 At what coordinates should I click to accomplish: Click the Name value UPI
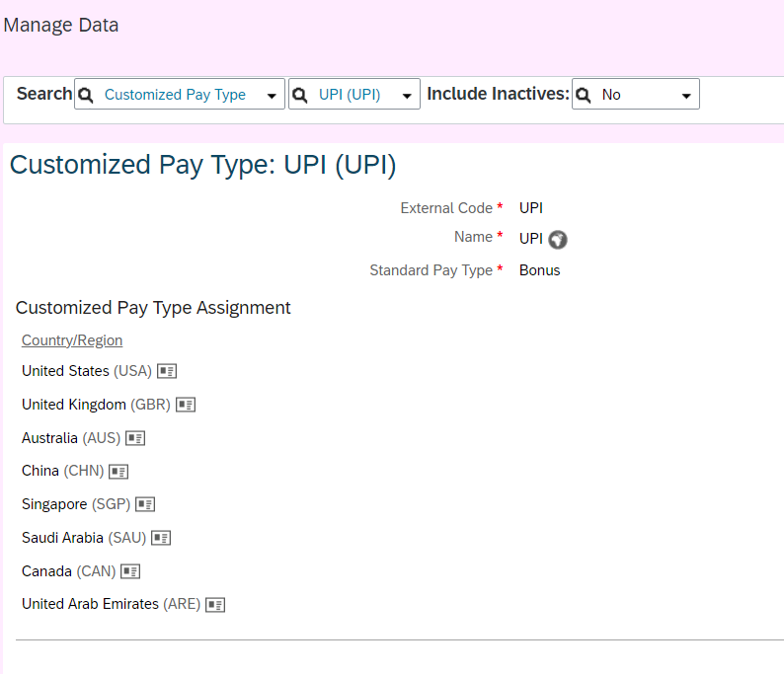point(531,239)
